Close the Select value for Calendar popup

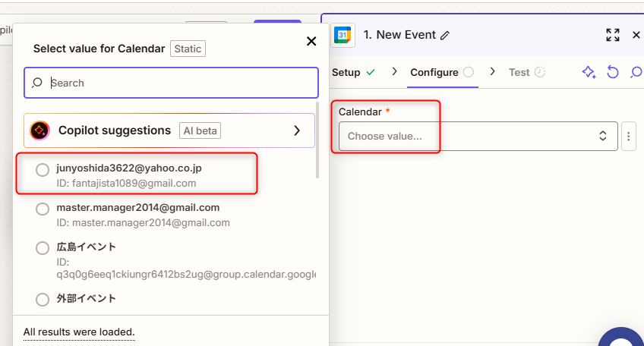(311, 41)
